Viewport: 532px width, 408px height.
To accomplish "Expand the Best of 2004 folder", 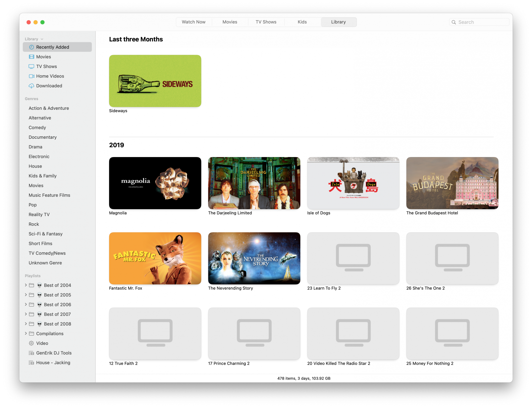I will click(x=26, y=285).
